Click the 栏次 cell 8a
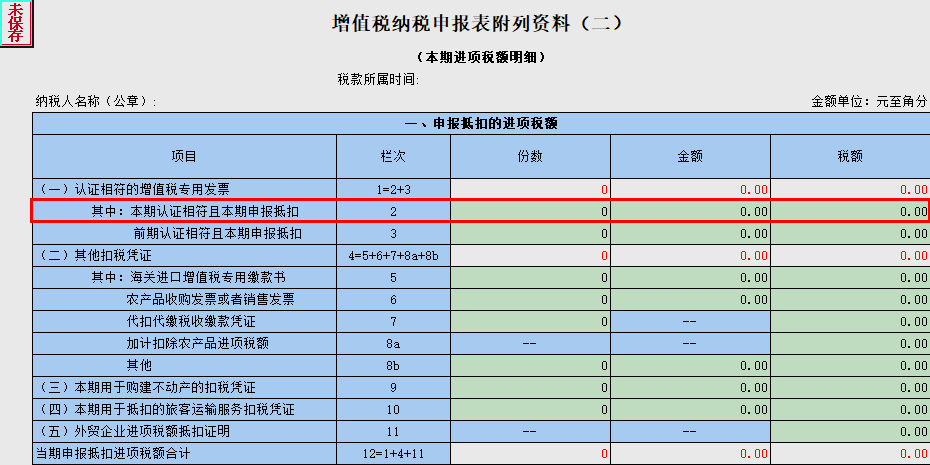 coord(393,343)
